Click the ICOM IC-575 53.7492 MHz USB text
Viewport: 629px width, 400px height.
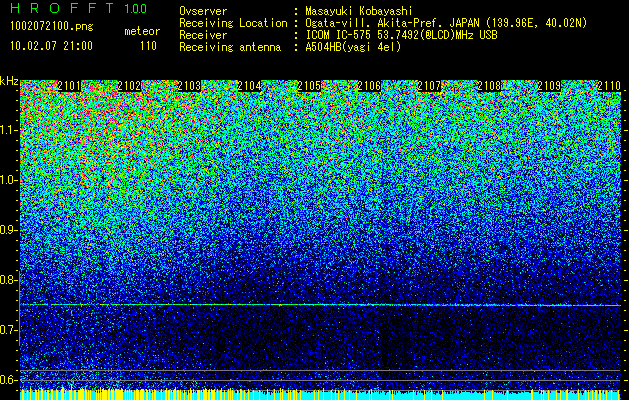click(402, 35)
